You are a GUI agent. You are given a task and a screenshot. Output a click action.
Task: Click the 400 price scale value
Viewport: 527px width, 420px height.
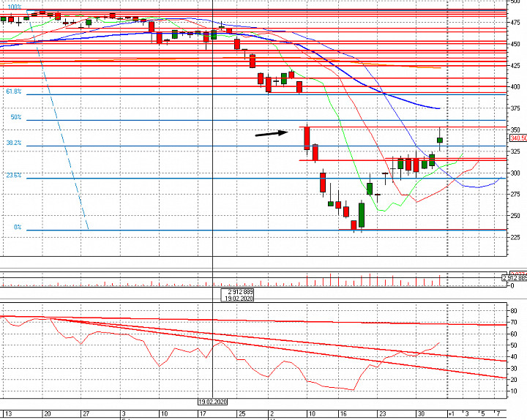(515, 86)
